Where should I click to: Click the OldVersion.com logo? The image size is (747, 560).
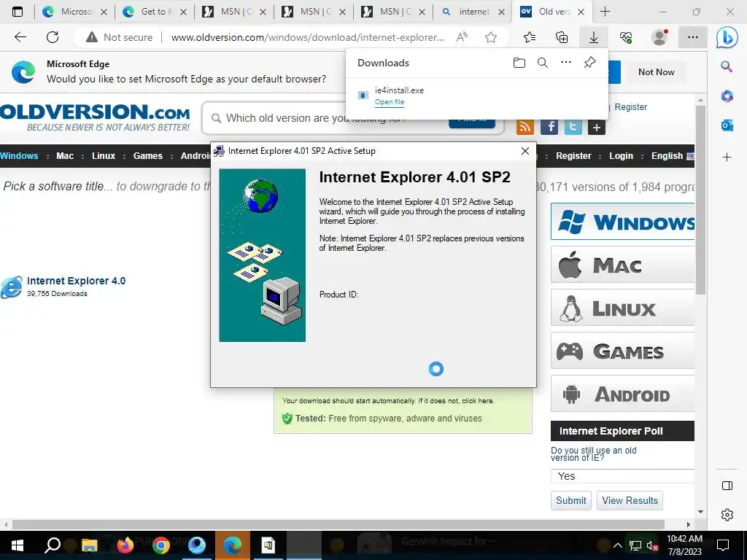pyautogui.click(x=95, y=117)
